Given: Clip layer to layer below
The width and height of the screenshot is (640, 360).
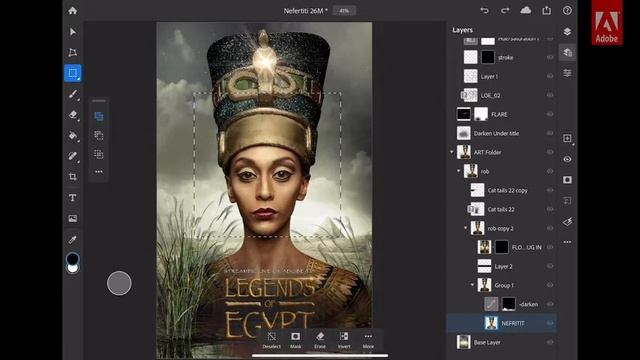Looking at the screenshot, I should click(567, 200).
